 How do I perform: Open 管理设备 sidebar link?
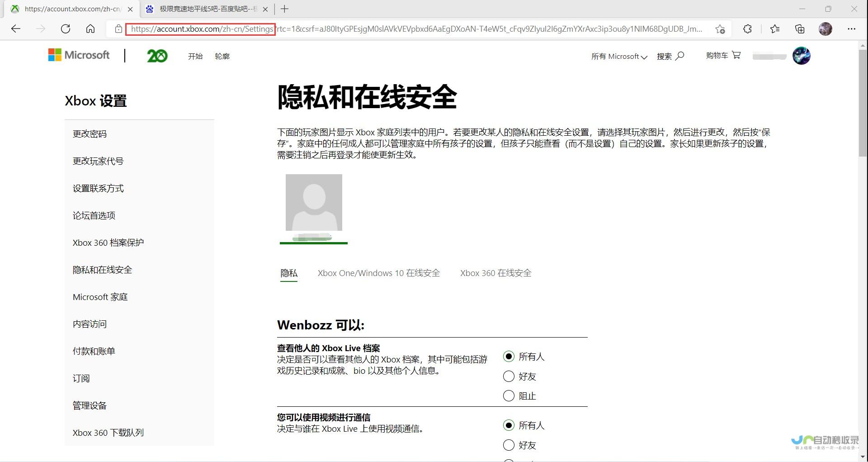pyautogui.click(x=90, y=405)
